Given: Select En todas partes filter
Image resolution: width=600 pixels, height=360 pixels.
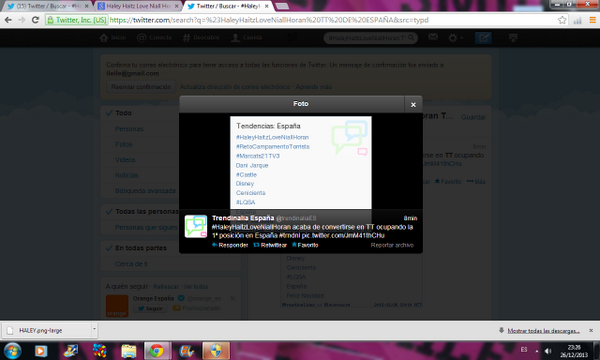Looking at the screenshot, I should pyautogui.click(x=141, y=248).
